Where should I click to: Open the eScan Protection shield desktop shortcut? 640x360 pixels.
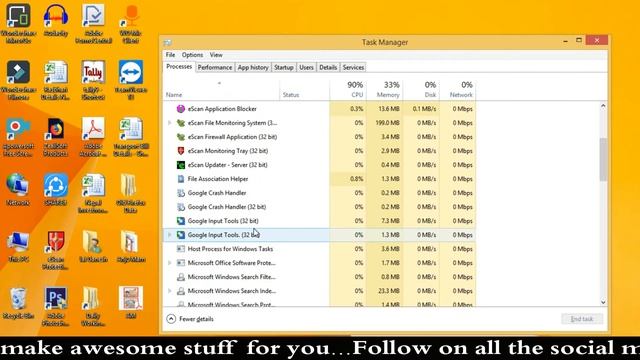(x=56, y=250)
